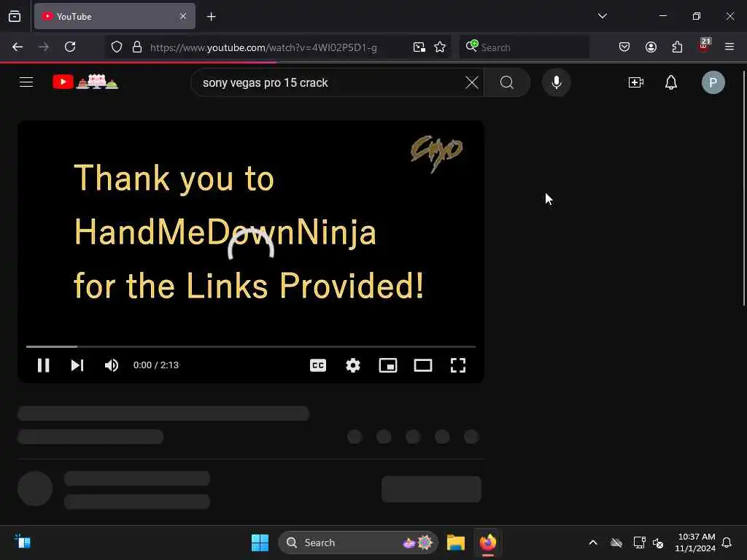747x560 pixels.
Task: Clear the YouTube search query
Action: tap(472, 82)
